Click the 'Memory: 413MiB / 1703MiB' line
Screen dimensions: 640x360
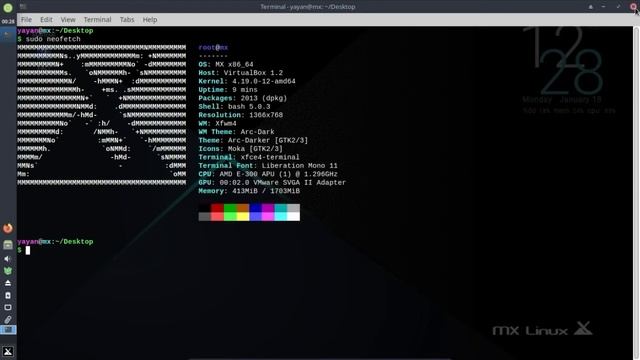coord(249,191)
